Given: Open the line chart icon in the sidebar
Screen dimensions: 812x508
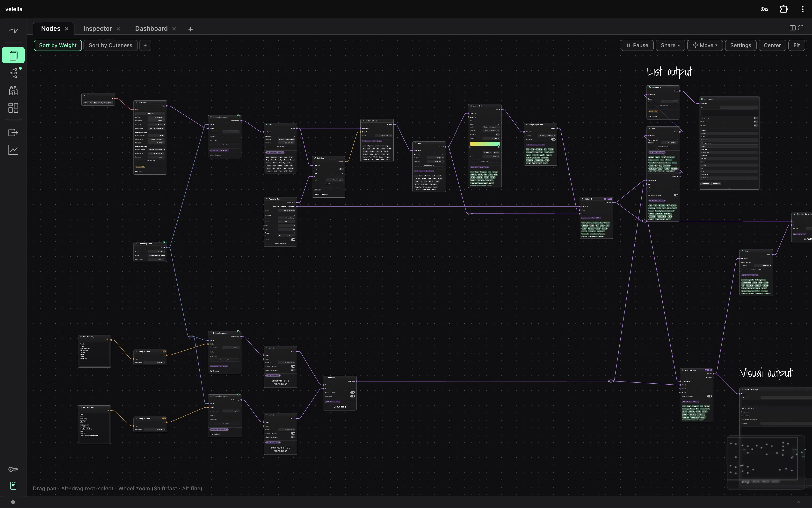Looking at the screenshot, I should [14, 150].
